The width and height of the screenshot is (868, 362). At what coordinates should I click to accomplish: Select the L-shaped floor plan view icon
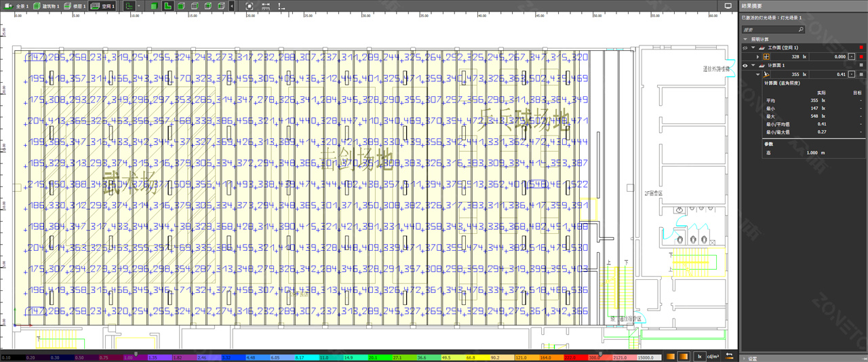point(167,6)
